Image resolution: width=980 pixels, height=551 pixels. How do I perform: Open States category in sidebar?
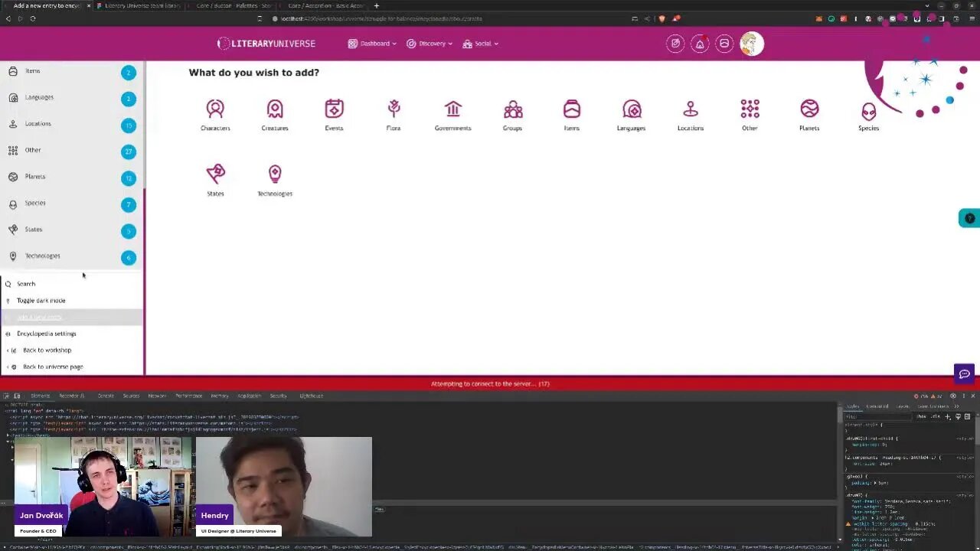(70, 230)
